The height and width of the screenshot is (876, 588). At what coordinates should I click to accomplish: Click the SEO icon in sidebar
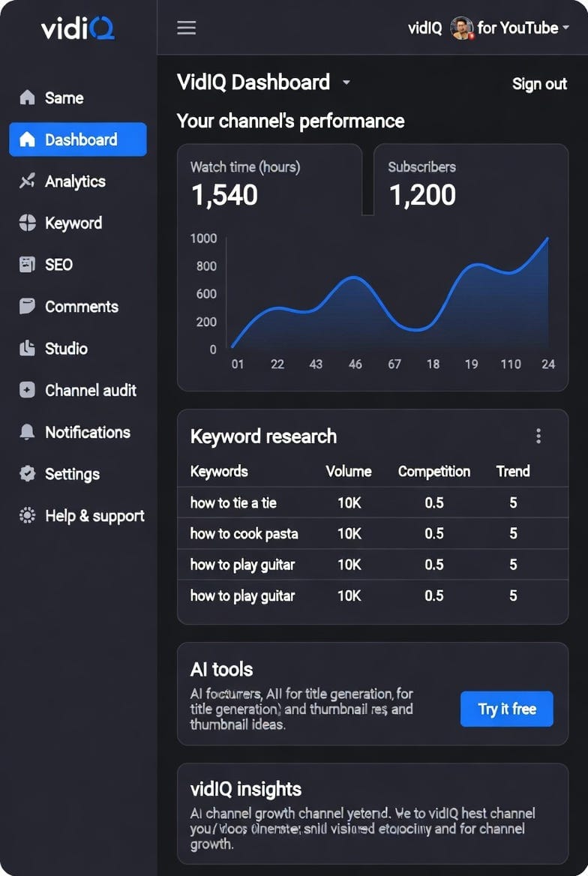(27, 264)
